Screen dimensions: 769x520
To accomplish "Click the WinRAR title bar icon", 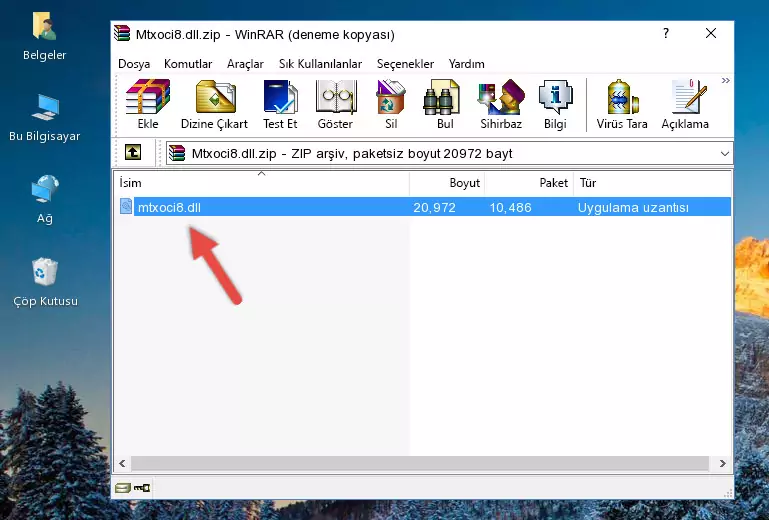I will pyautogui.click(x=122, y=34).
